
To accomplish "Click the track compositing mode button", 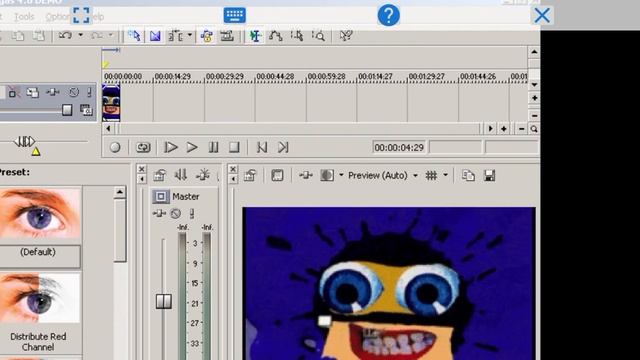I will click(86, 110).
